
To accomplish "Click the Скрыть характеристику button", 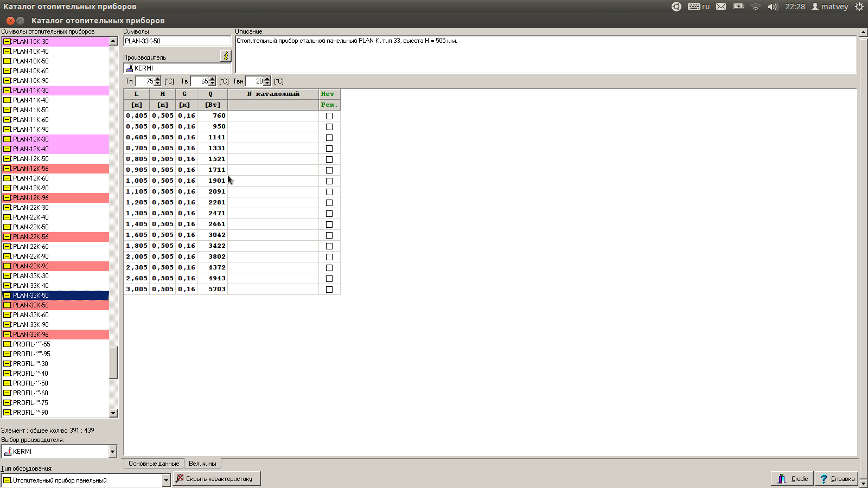I will pos(216,479).
